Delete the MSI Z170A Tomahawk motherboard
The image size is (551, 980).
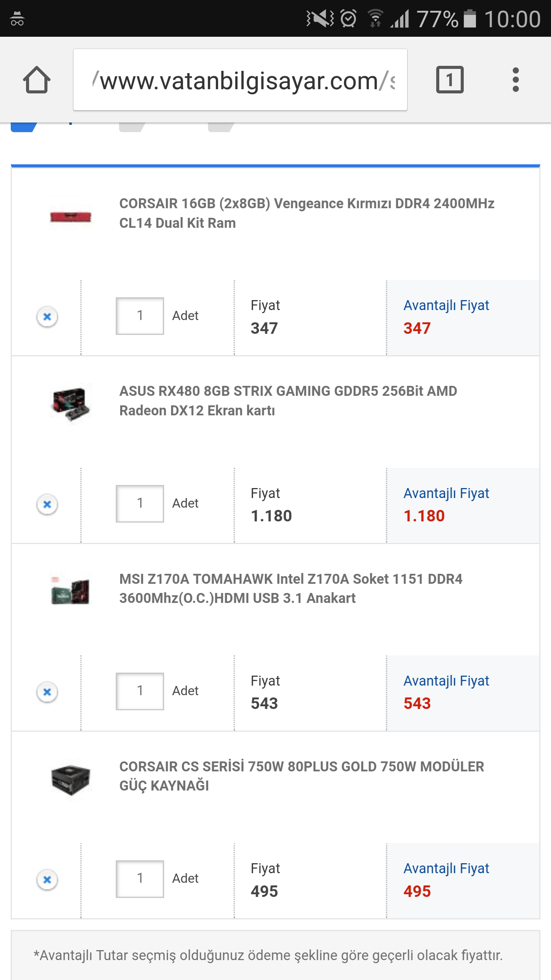point(47,692)
